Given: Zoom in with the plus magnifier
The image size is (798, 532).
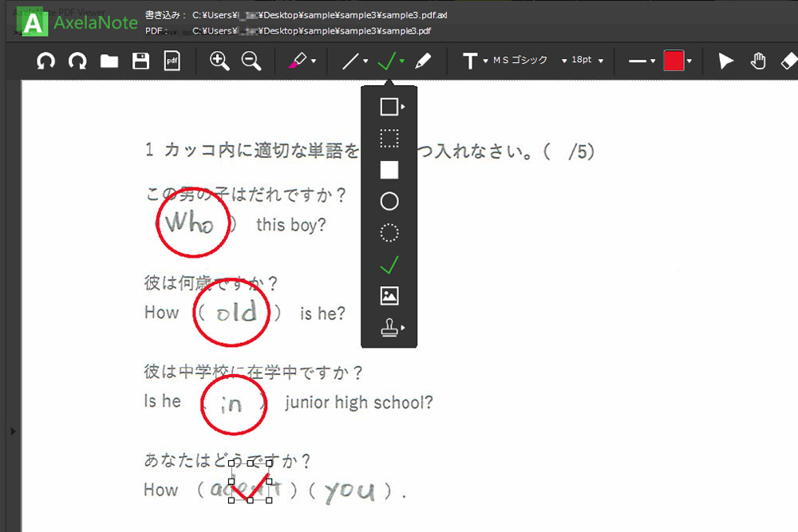Looking at the screenshot, I should pyautogui.click(x=219, y=61).
